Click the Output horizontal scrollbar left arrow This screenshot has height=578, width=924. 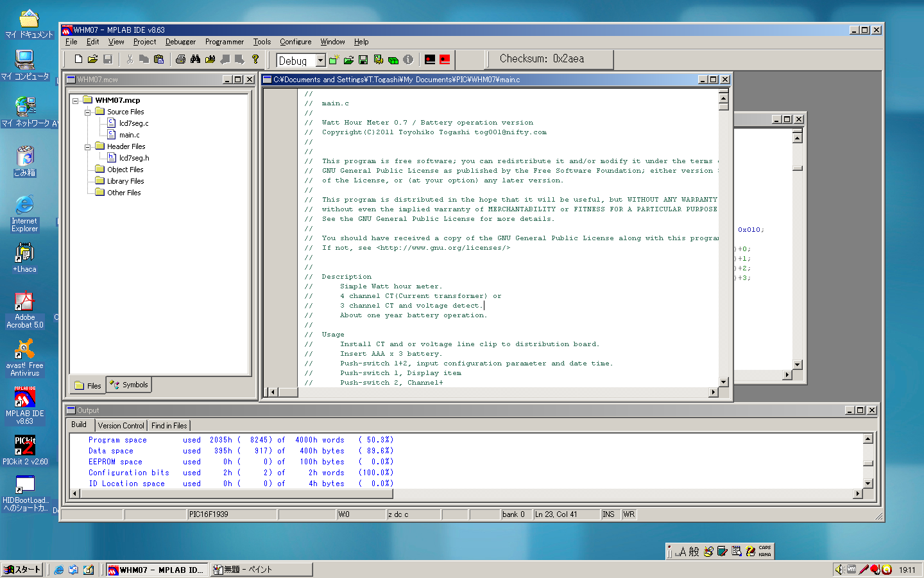point(75,493)
